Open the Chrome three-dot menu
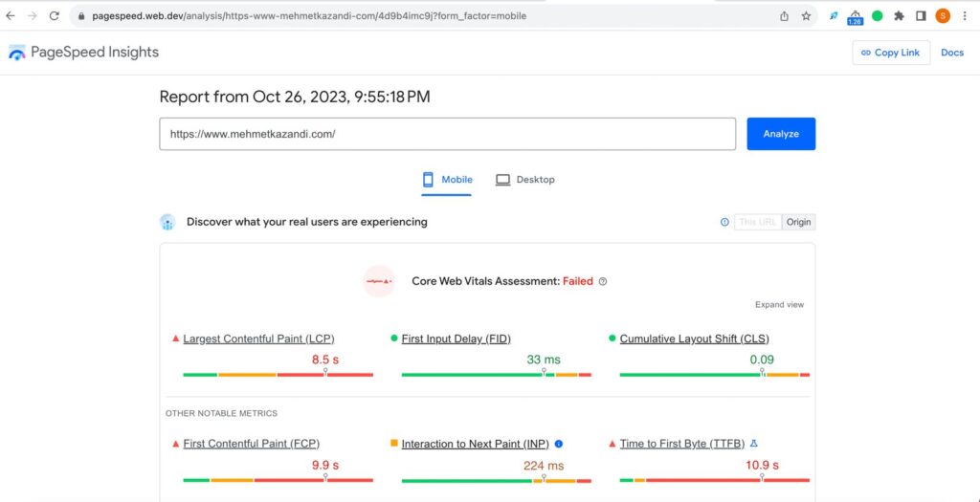Screen dimensions: 980x502 tap(965, 16)
